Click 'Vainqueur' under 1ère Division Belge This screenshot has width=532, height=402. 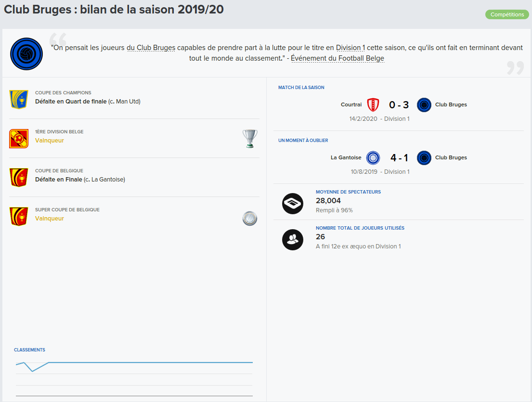[50, 141]
